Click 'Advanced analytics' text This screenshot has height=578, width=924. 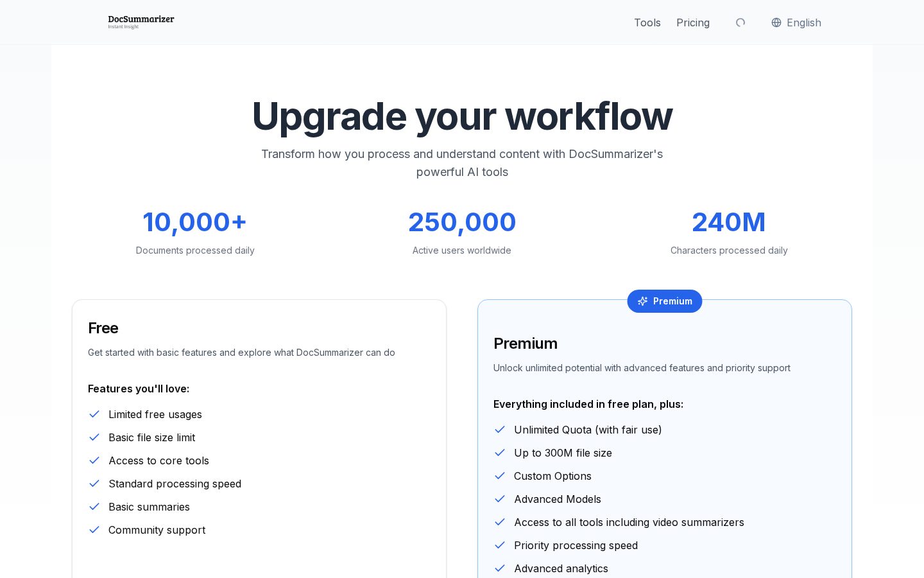click(561, 568)
